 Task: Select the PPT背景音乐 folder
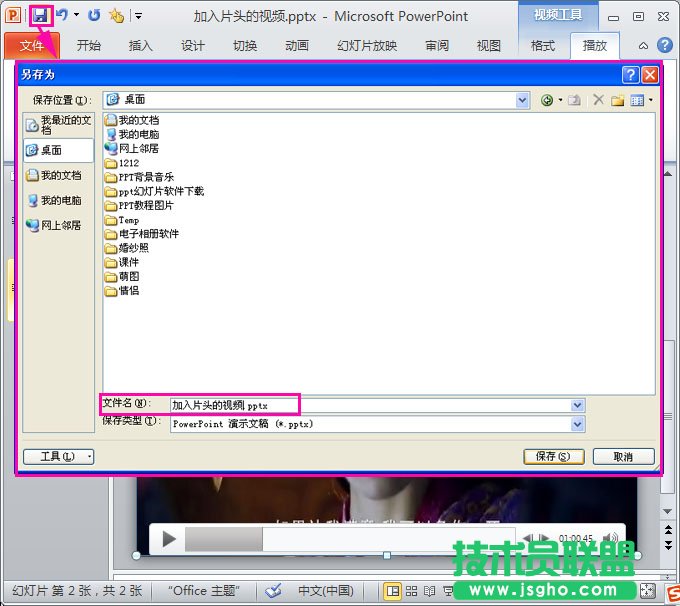click(x=139, y=177)
